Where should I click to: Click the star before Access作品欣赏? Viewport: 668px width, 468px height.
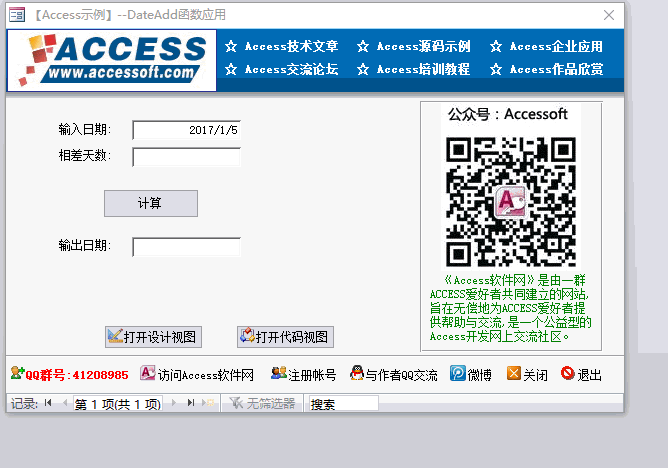(496, 69)
